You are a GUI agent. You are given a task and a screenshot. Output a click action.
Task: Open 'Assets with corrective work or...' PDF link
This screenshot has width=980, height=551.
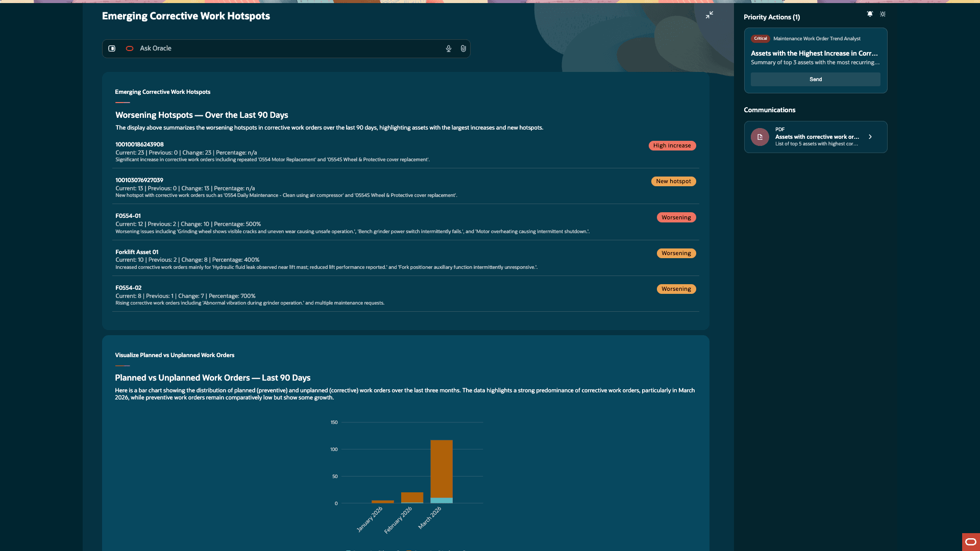(x=817, y=137)
